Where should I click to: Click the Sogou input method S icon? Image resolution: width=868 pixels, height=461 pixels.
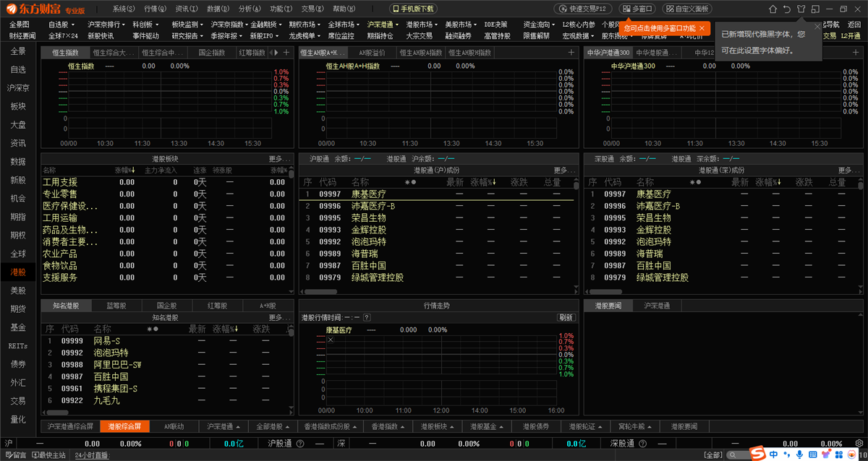click(x=758, y=454)
